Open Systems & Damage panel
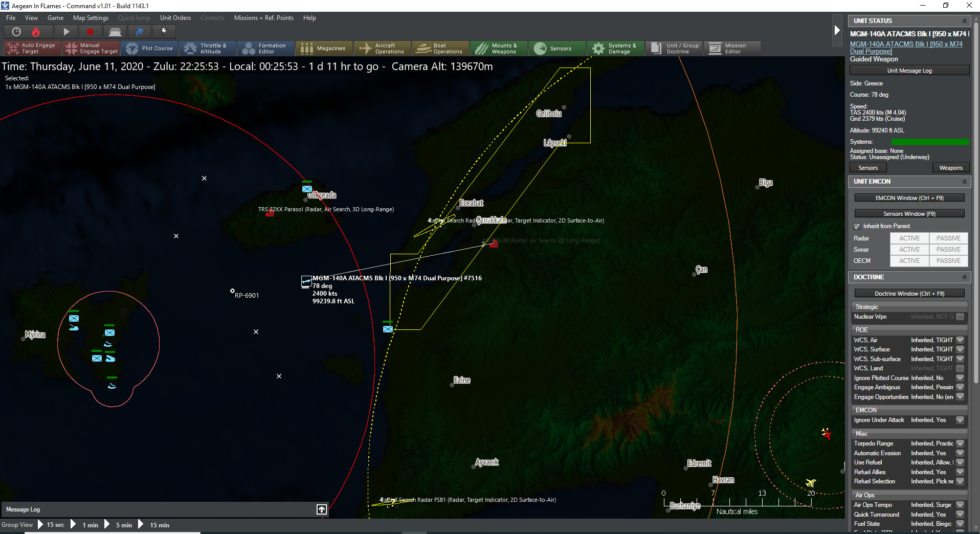980x534 pixels. pyautogui.click(x=615, y=48)
